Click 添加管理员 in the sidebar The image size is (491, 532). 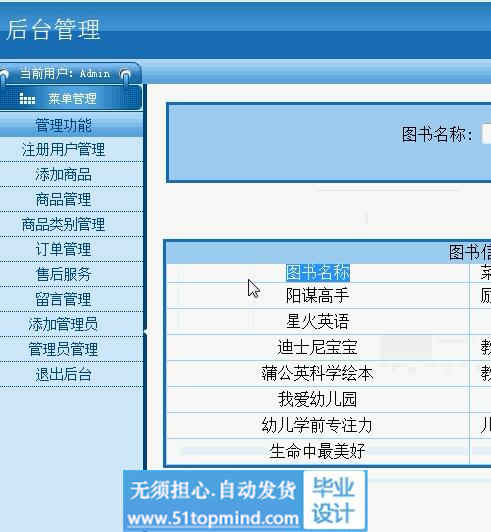[63, 324]
